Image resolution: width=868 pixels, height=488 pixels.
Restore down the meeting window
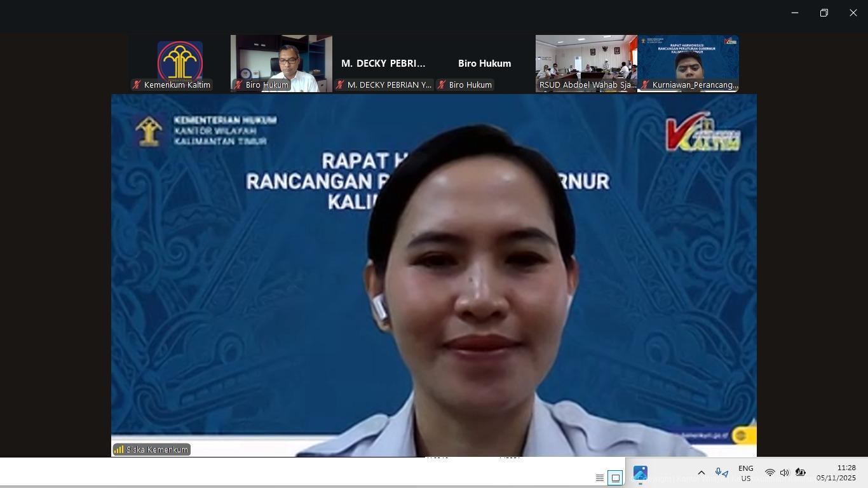pos(824,13)
